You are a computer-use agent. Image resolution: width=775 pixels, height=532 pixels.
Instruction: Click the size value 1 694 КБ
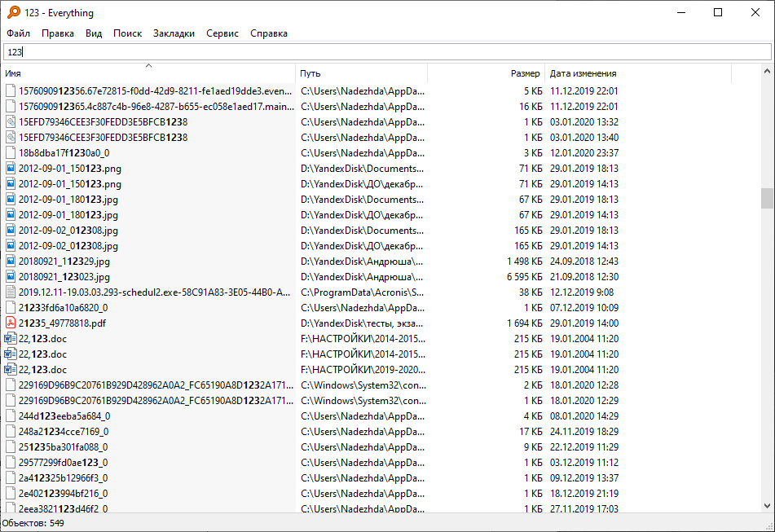point(525,323)
